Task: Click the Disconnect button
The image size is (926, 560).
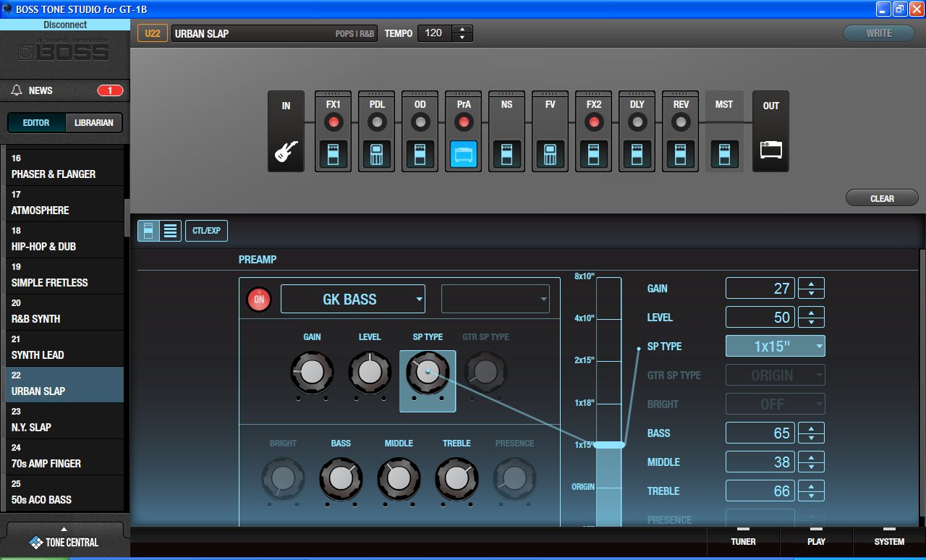Action: tap(65, 25)
